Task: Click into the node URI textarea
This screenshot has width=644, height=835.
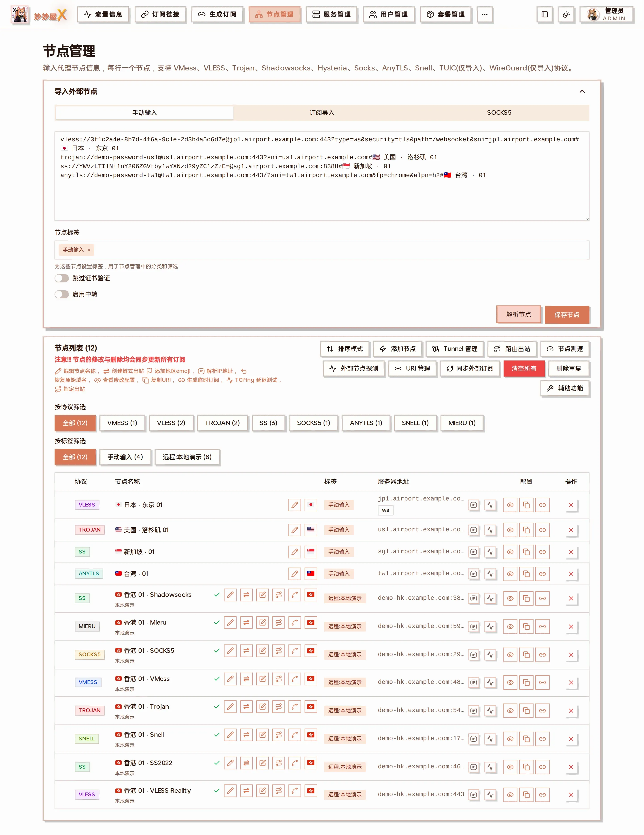Action: click(x=322, y=176)
